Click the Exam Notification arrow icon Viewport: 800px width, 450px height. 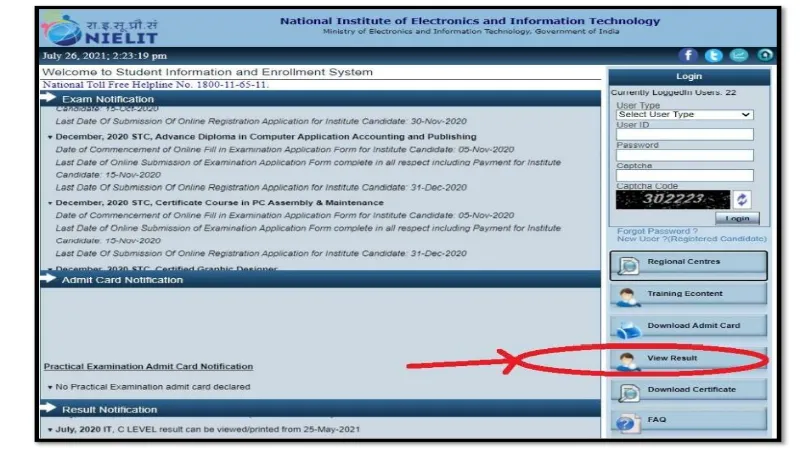(x=48, y=97)
